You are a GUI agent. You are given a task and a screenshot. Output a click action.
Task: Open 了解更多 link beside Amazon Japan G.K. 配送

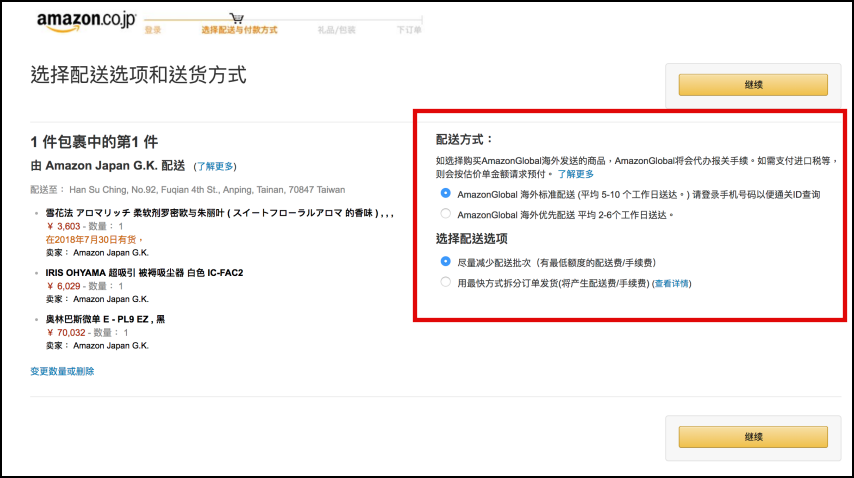(x=215, y=167)
